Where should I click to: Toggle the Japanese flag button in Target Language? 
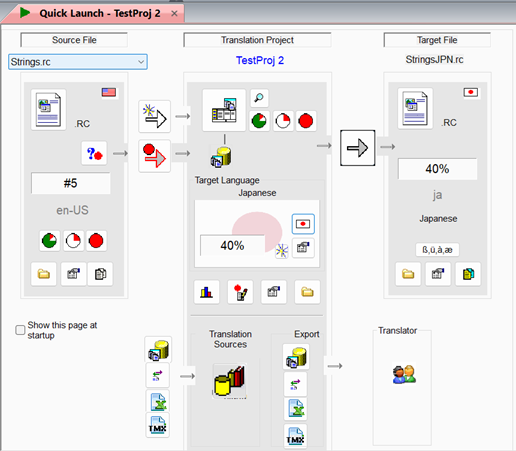coord(303,224)
